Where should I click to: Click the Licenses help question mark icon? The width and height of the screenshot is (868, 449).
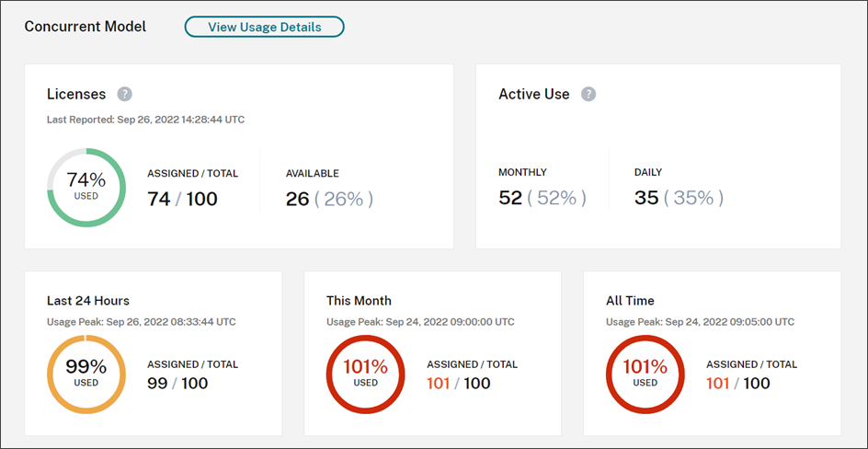pyautogui.click(x=125, y=94)
